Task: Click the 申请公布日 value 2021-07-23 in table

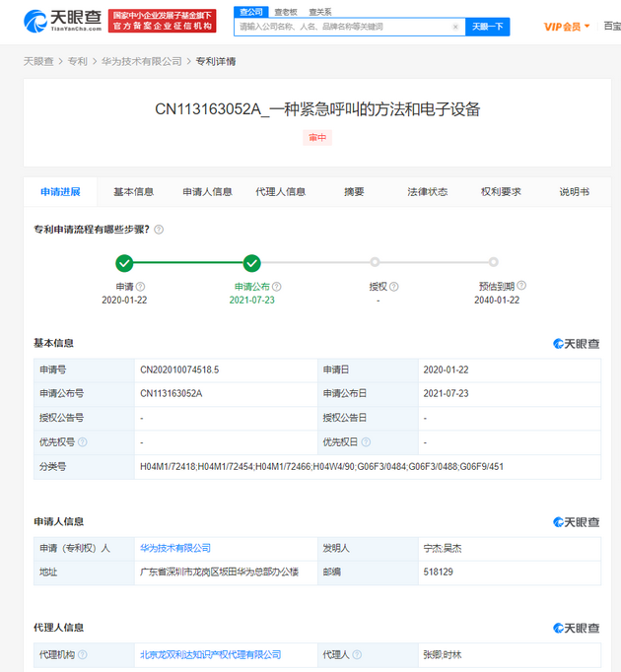Action: pos(446,393)
